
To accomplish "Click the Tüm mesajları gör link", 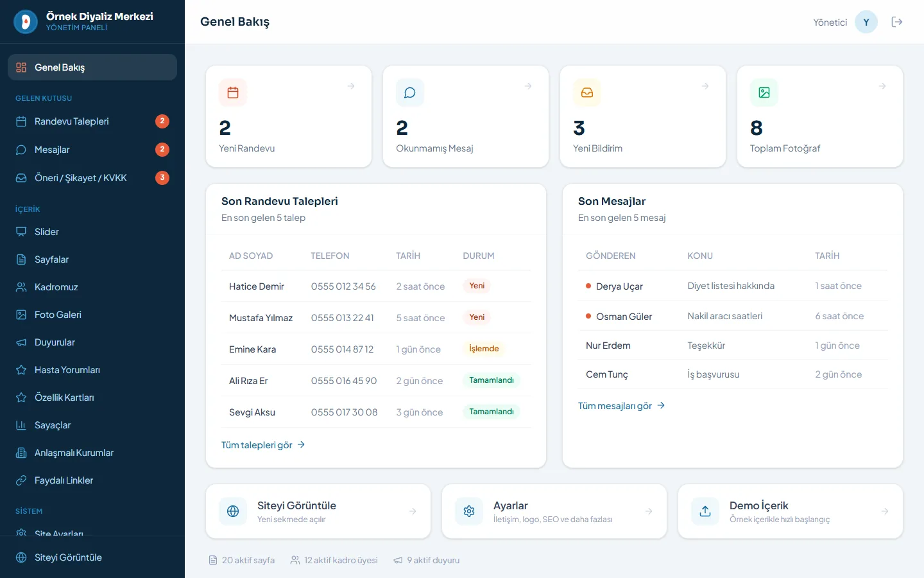I will [621, 406].
